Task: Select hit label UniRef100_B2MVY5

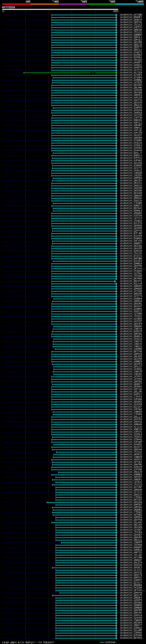Action: coord(131,331)
